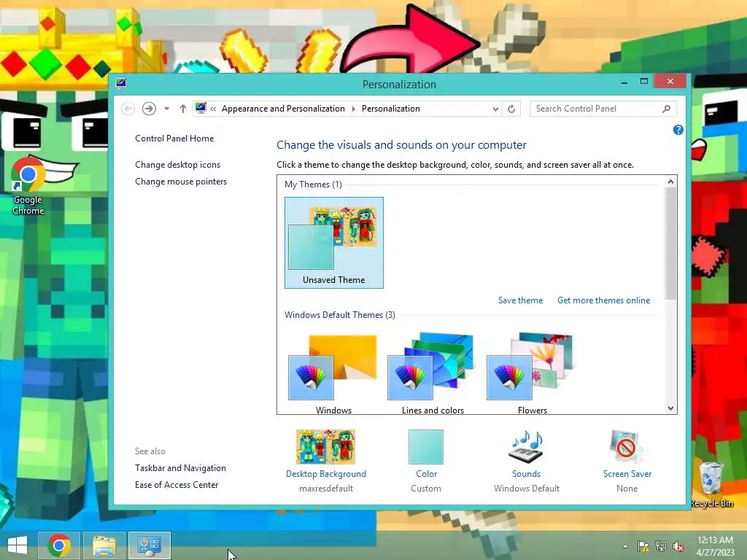Open the Windows Start button
This screenshot has width=747, height=560.
click(x=18, y=545)
